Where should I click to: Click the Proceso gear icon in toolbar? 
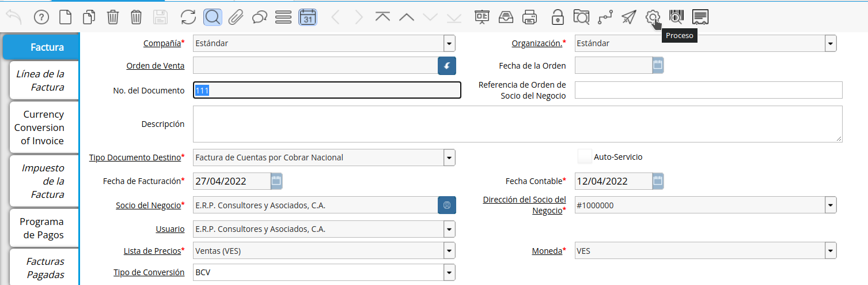pyautogui.click(x=652, y=17)
